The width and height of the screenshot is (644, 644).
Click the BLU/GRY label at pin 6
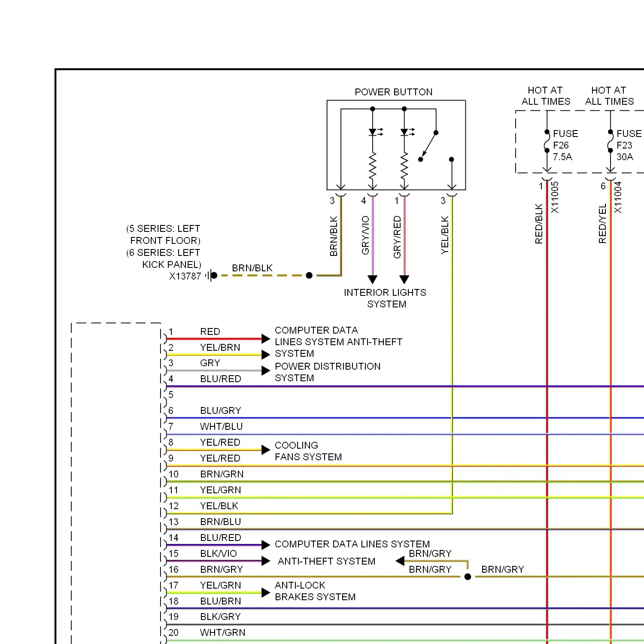click(x=220, y=410)
